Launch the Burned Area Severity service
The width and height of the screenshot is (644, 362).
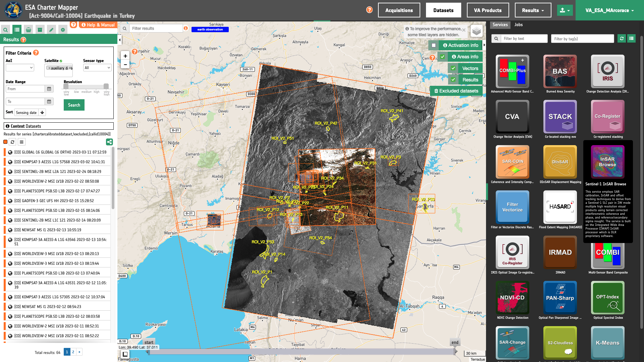click(x=560, y=71)
